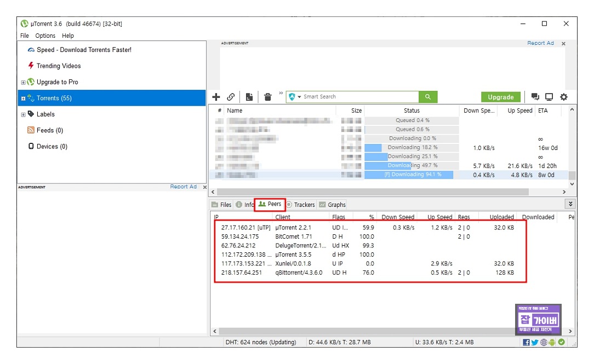Open the Help menu
594x364 pixels.
68,36
